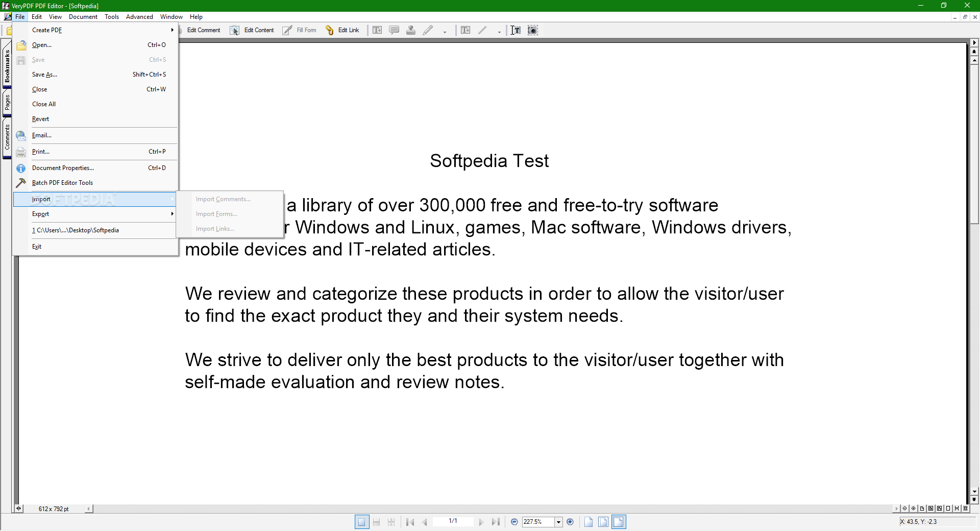Image resolution: width=980 pixels, height=531 pixels.
Task: Set actual size page view
Action: click(589, 522)
